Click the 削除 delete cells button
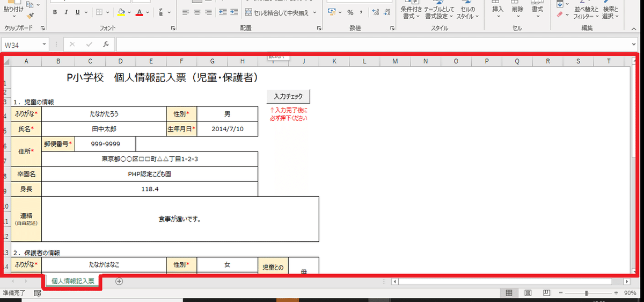This screenshot has width=644, height=302. click(x=517, y=10)
